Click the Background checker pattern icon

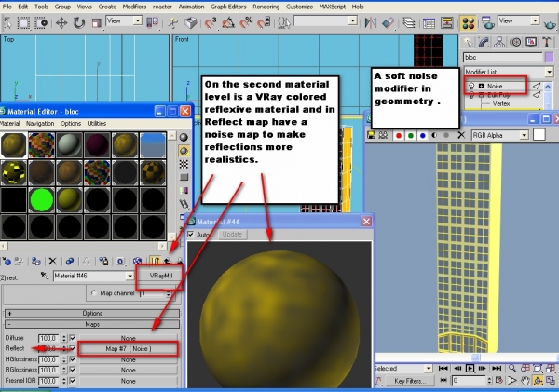[x=184, y=164]
